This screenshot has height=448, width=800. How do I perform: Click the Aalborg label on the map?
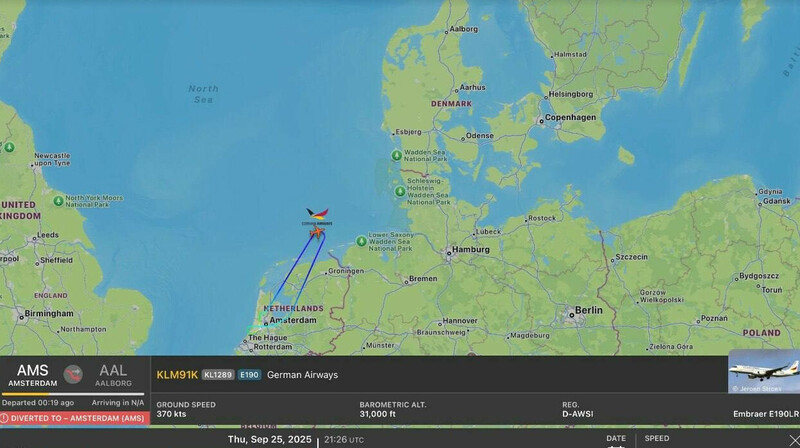tap(463, 29)
